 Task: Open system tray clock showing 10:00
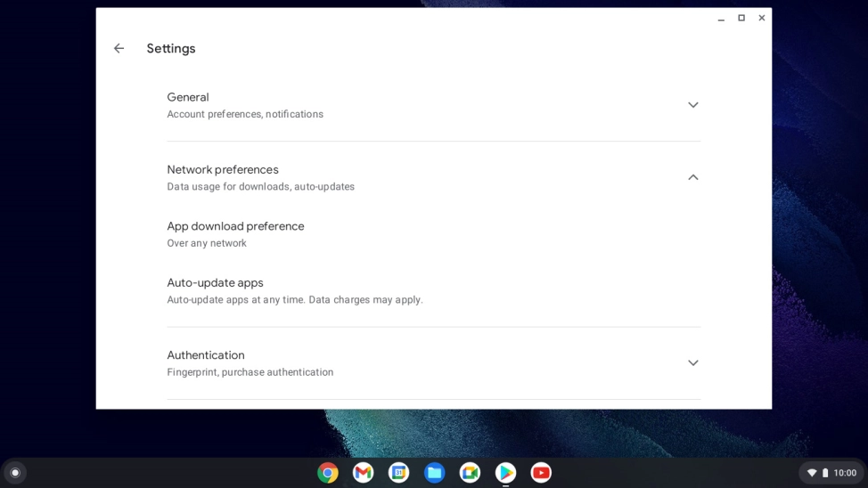coord(845,473)
